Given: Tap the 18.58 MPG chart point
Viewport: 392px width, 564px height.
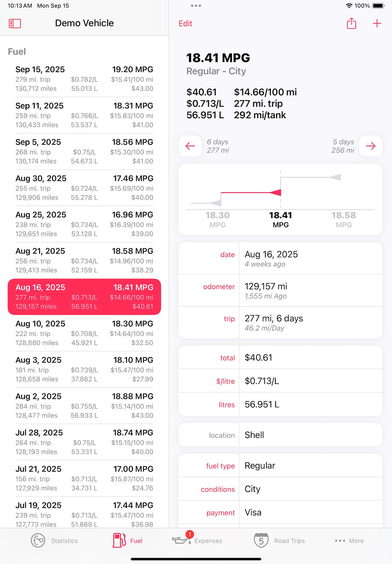Looking at the screenshot, I should click(344, 220).
